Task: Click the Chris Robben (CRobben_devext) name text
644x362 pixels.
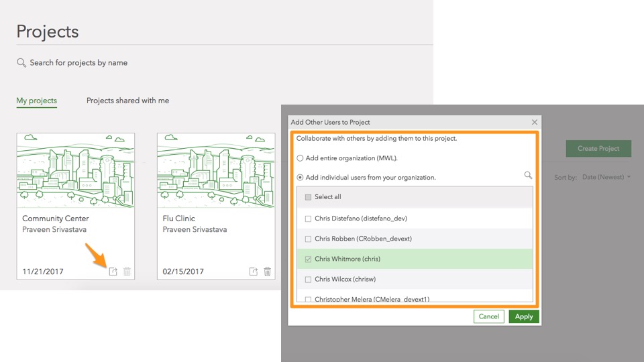Action: point(363,239)
